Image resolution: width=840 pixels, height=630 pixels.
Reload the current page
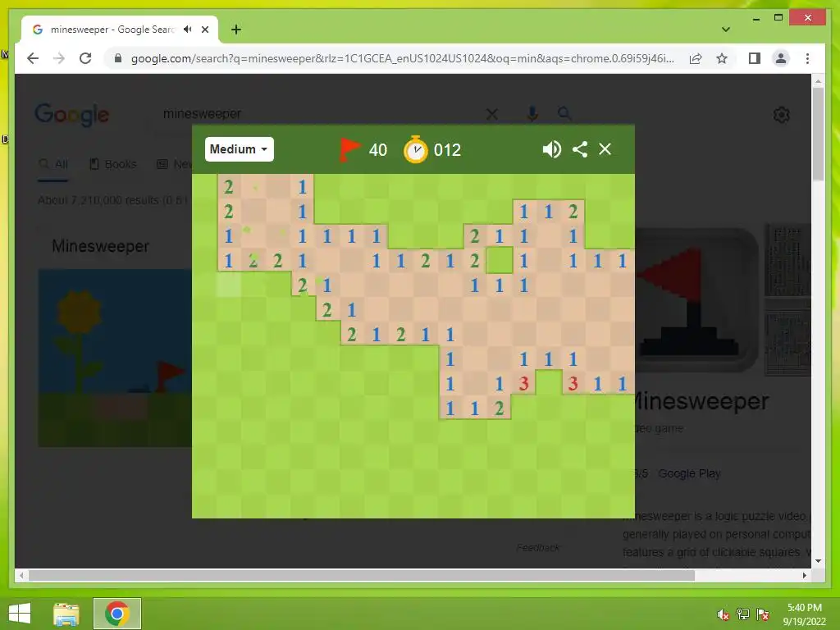(85, 58)
